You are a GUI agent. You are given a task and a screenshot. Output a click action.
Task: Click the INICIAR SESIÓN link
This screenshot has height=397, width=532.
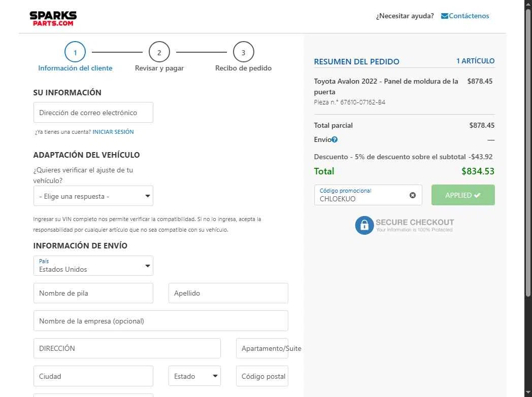tap(113, 132)
